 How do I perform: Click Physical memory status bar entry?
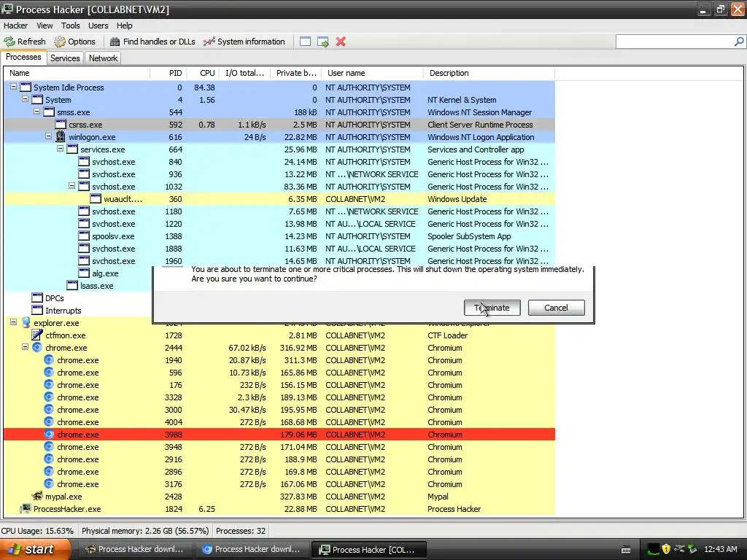[x=145, y=531]
